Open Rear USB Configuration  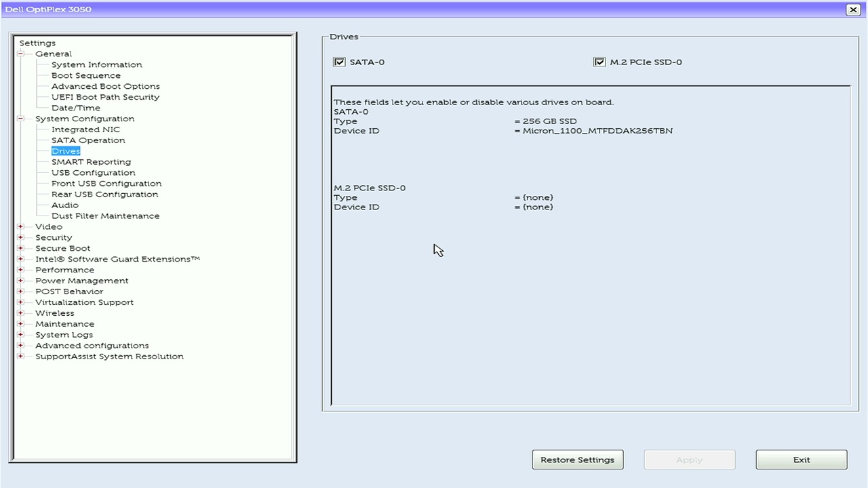105,195
